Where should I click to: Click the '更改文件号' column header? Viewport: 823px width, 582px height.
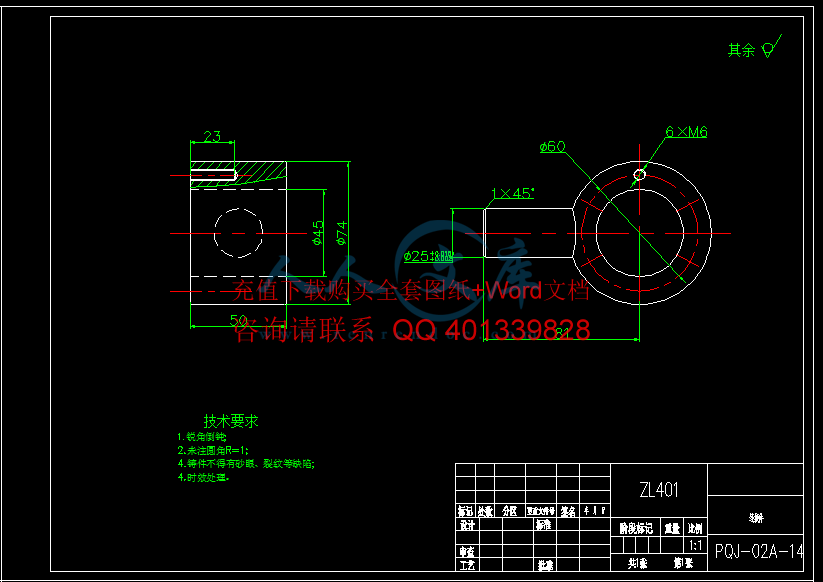tap(541, 511)
